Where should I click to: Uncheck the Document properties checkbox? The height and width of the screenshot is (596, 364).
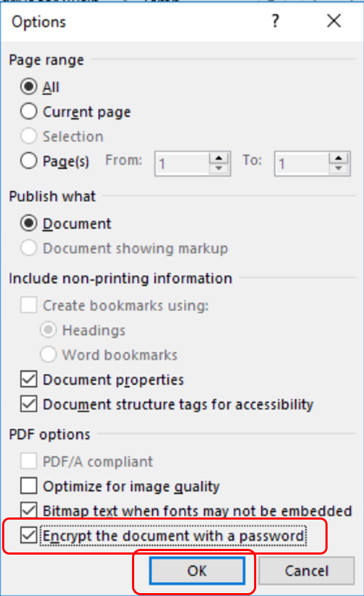[x=29, y=379]
